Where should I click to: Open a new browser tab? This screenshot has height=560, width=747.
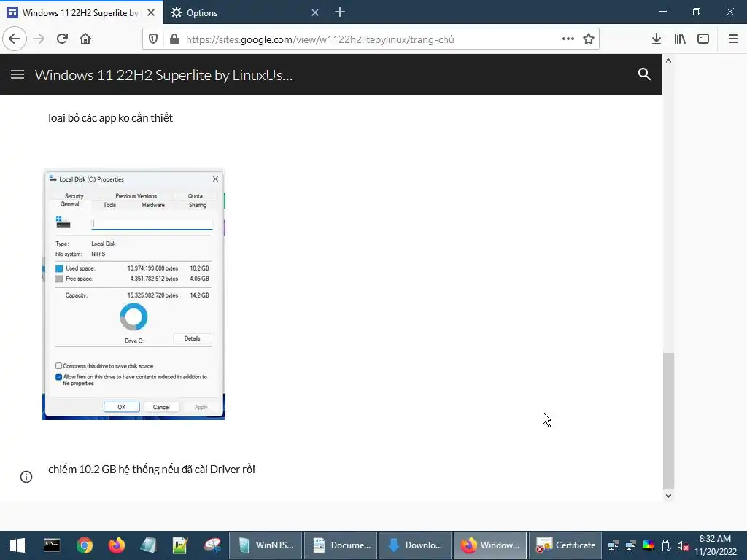tap(340, 12)
